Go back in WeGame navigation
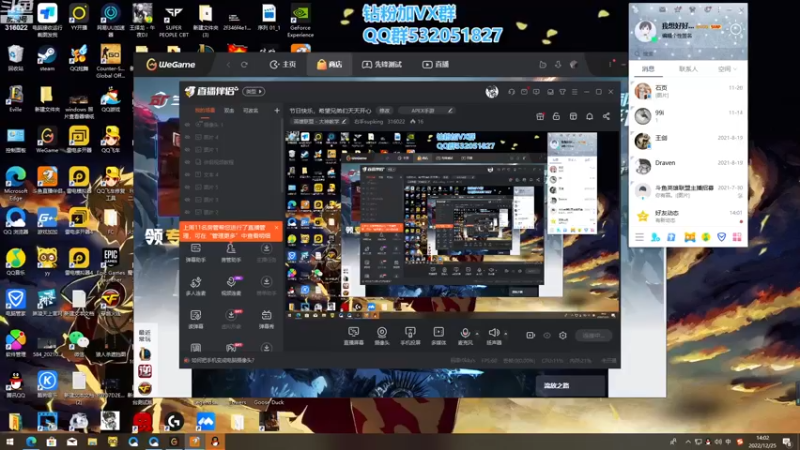The width and height of the screenshot is (800, 450). [x=229, y=65]
